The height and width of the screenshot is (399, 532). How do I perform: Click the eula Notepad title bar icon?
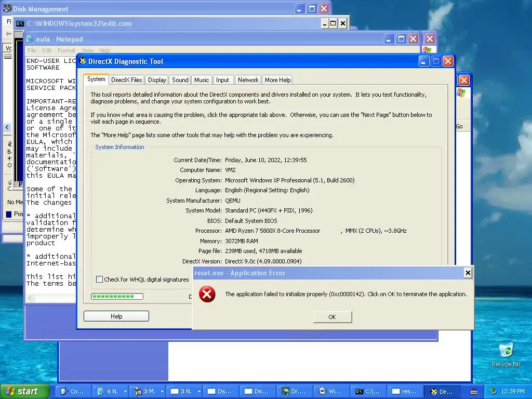point(30,39)
